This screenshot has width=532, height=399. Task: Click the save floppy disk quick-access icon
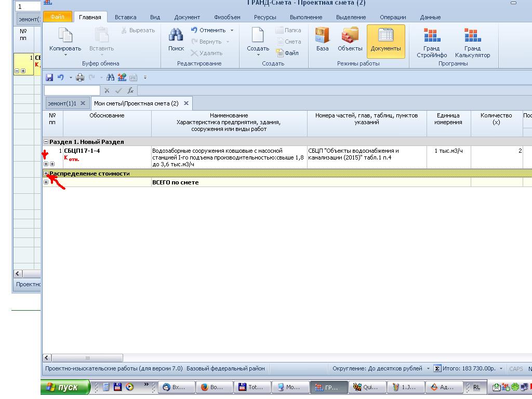[x=49, y=77]
